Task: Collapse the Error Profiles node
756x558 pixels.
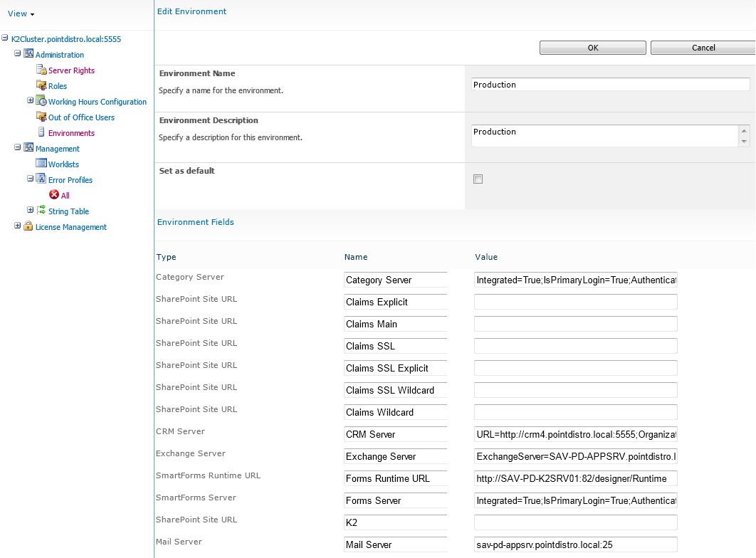Action: click(30, 179)
